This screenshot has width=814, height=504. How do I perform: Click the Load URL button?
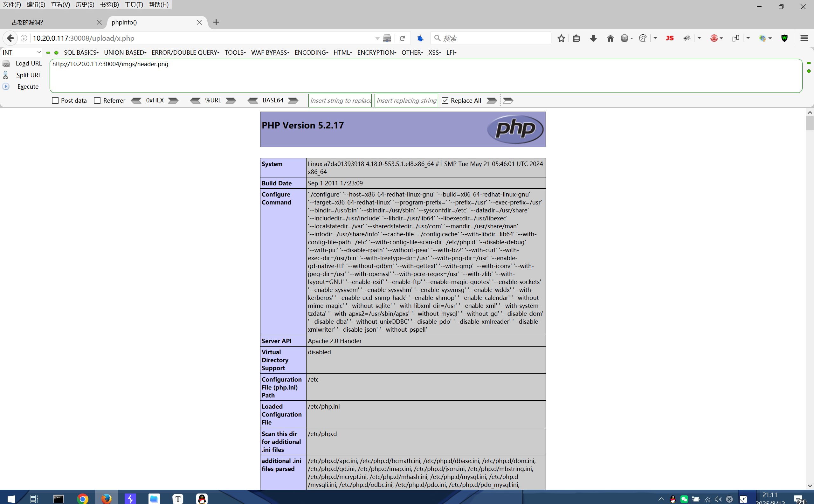pos(28,63)
